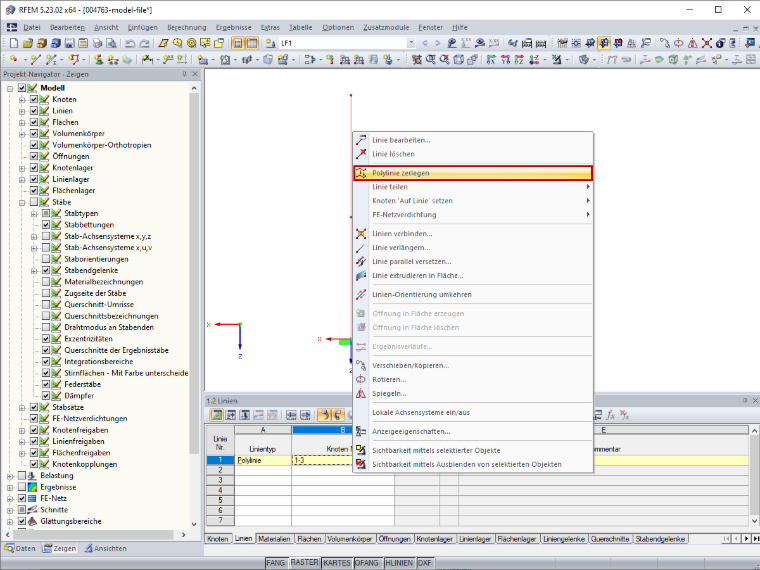This screenshot has width=760, height=570.
Task: Click 'Linie löschen' icon entry
Action: point(361,154)
